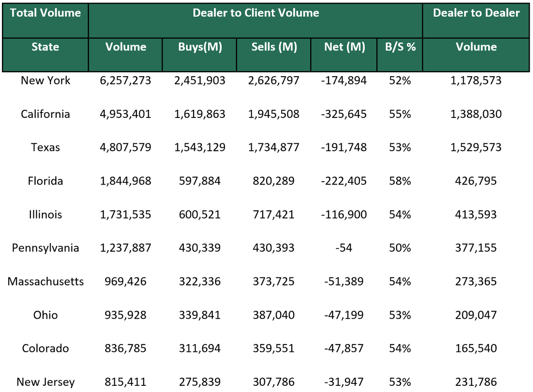
Task: Select the State column header
Action: (x=45, y=47)
